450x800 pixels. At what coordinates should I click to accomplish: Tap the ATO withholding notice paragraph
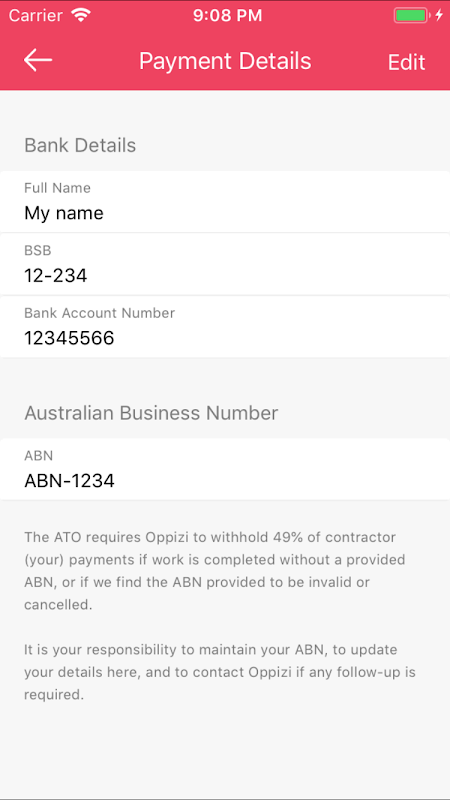tap(215, 571)
